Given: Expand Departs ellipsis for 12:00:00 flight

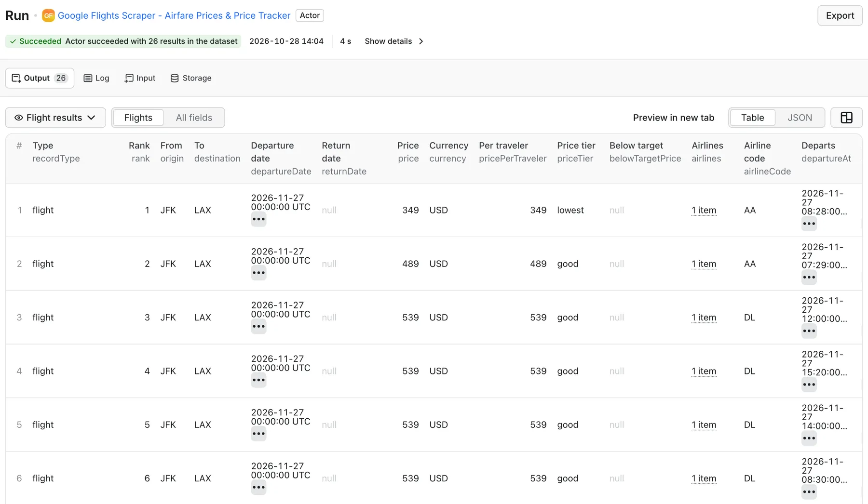Looking at the screenshot, I should tap(809, 331).
